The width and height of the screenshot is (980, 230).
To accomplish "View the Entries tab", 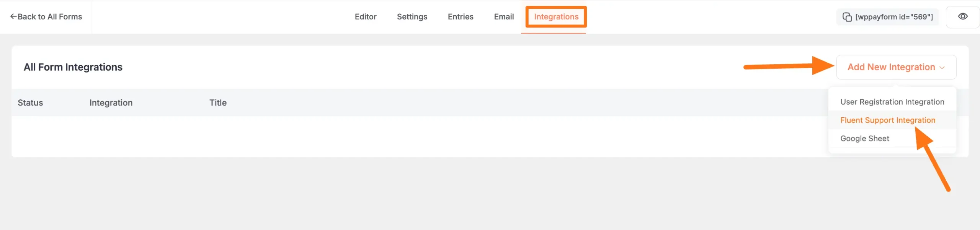I will click(460, 17).
